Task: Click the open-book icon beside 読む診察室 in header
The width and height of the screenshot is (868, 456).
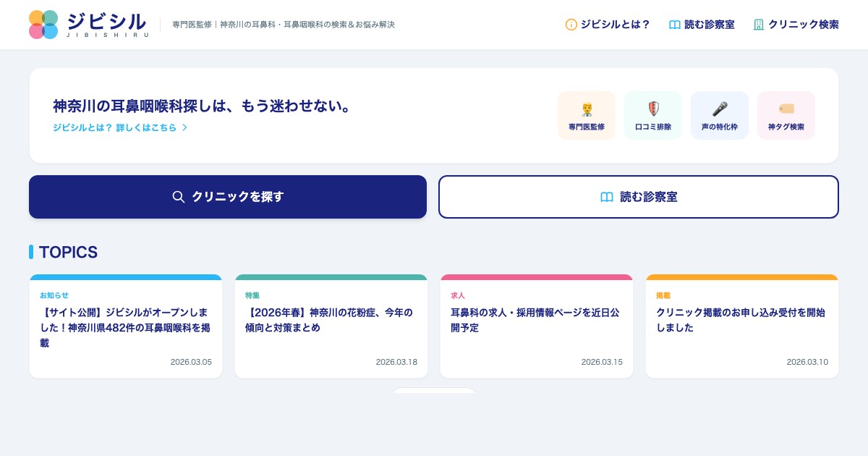Action: coord(675,25)
